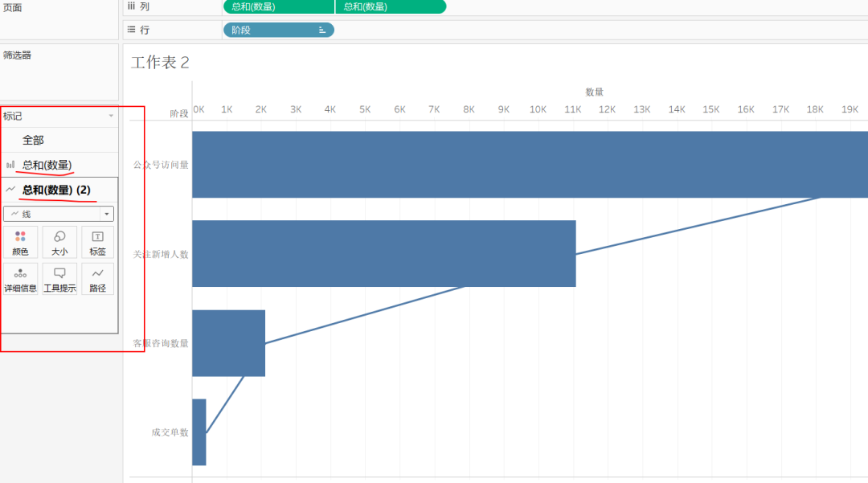Click the 数量 axis title
This screenshot has width=868, height=483.
tap(594, 92)
